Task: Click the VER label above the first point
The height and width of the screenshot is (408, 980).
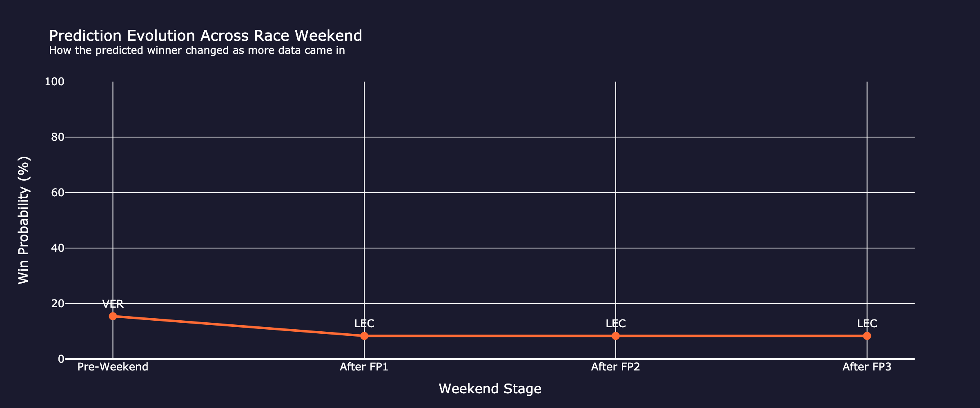Action: point(113,304)
